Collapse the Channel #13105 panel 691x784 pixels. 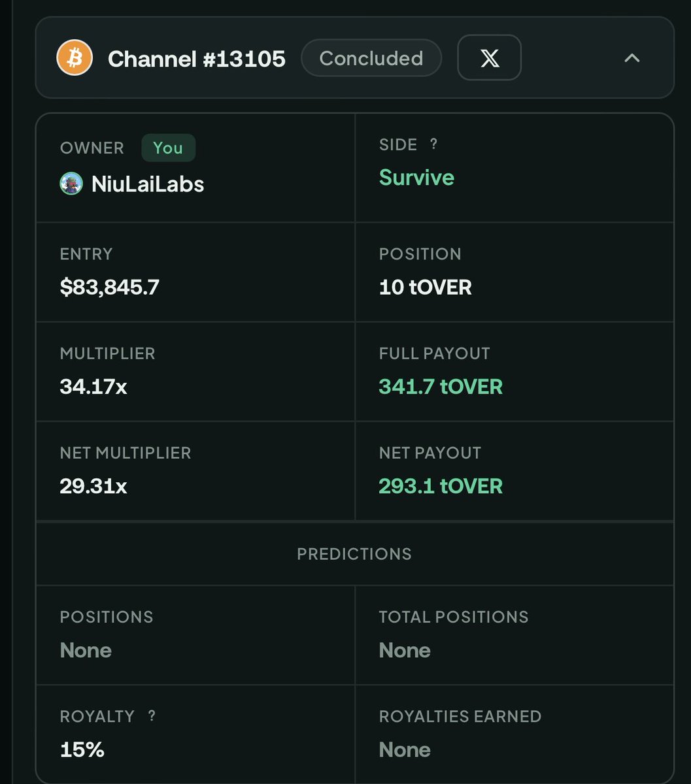pyautogui.click(x=632, y=58)
